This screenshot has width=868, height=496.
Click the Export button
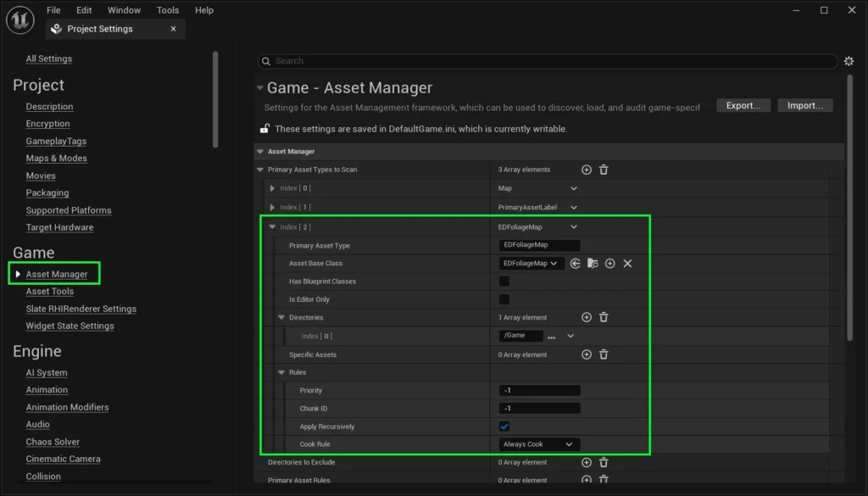743,106
